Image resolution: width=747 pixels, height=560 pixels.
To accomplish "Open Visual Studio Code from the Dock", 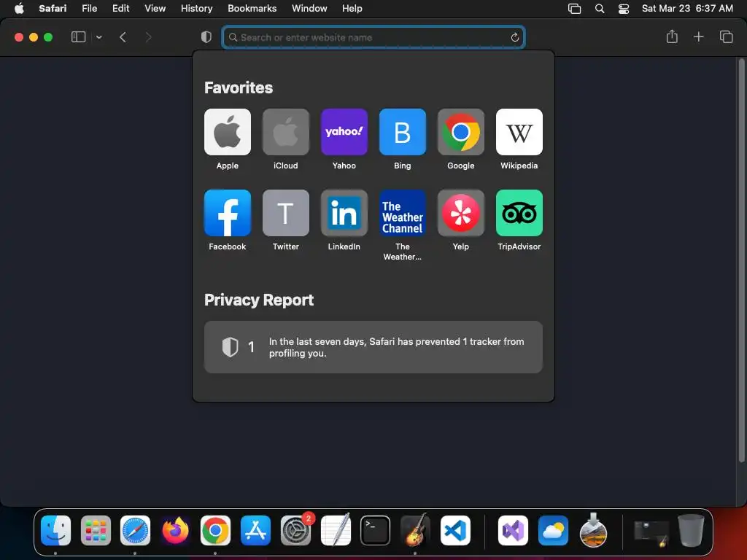I will (455, 530).
